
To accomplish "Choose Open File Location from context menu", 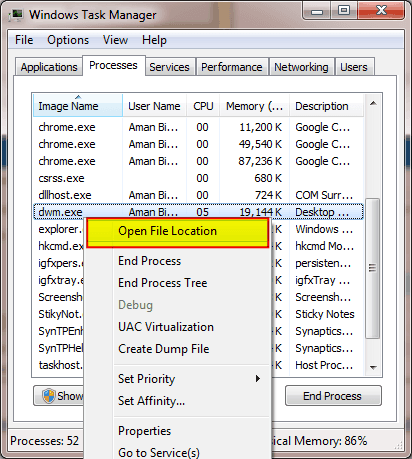I will click(x=178, y=232).
